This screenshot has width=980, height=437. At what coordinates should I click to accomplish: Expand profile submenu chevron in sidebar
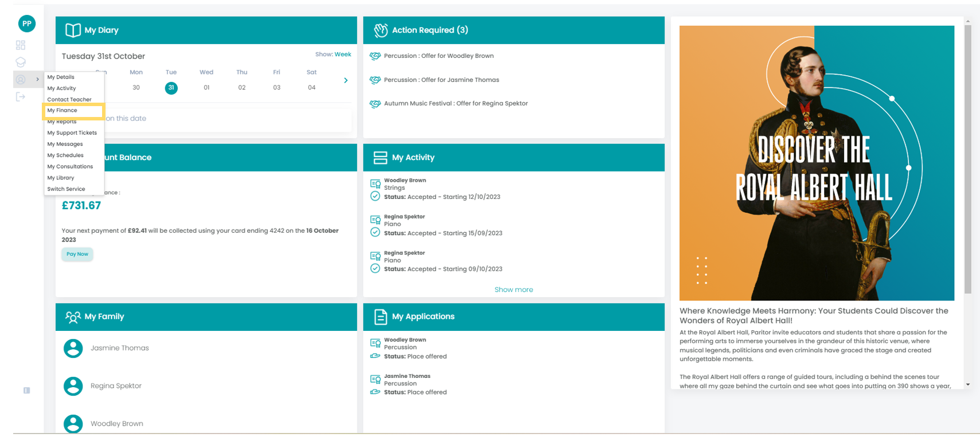click(37, 79)
